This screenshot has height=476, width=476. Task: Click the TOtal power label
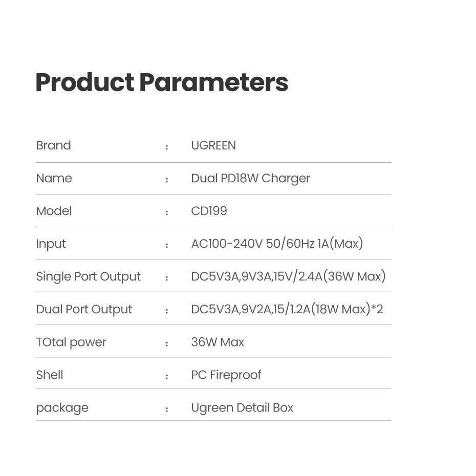tap(71, 342)
